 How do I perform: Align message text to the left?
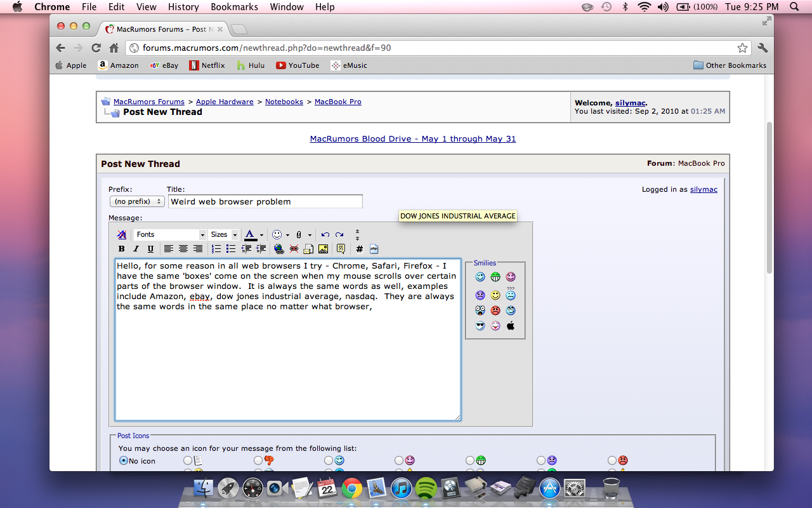(x=169, y=249)
